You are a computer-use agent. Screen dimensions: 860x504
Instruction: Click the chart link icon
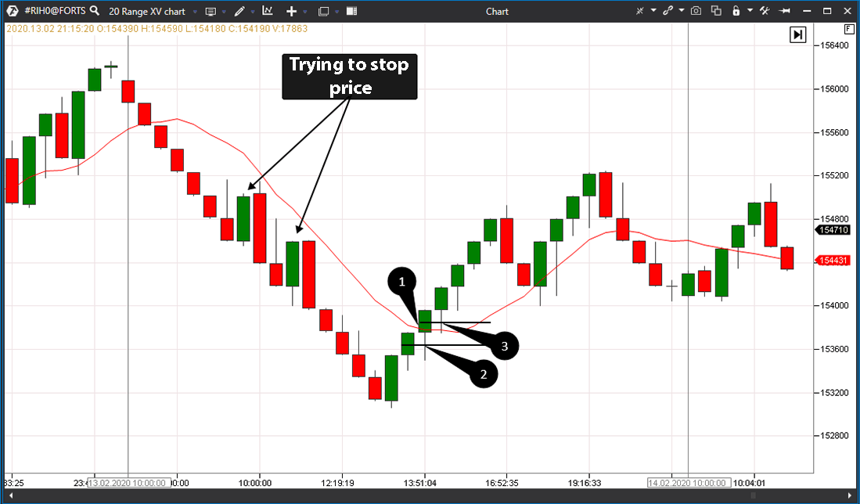coord(667,11)
